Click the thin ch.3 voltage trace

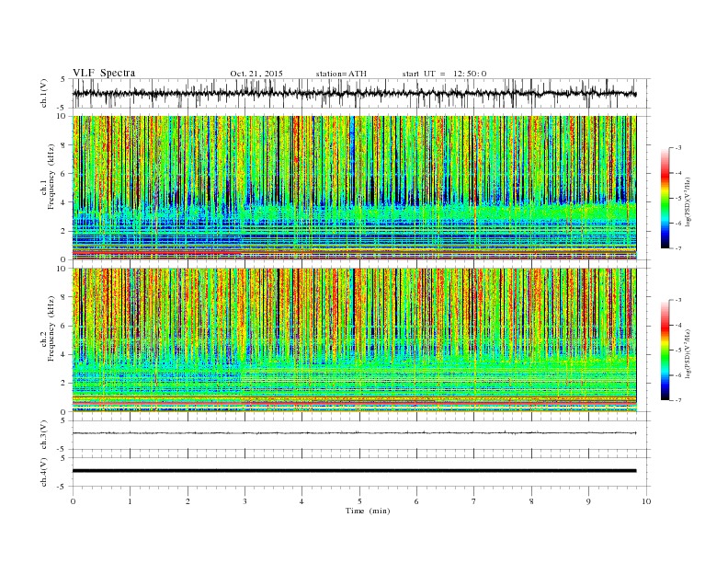[354, 433]
